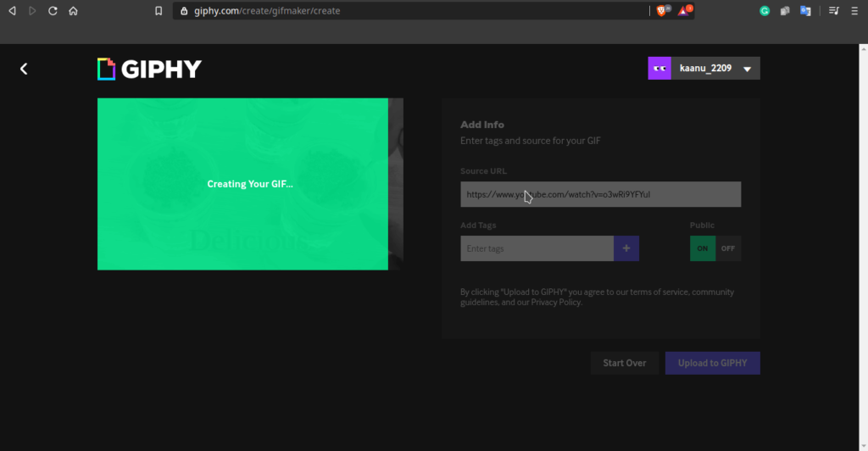Click the 'Enter tags and source for your GIF' text
The image size is (868, 451).
pyautogui.click(x=531, y=141)
